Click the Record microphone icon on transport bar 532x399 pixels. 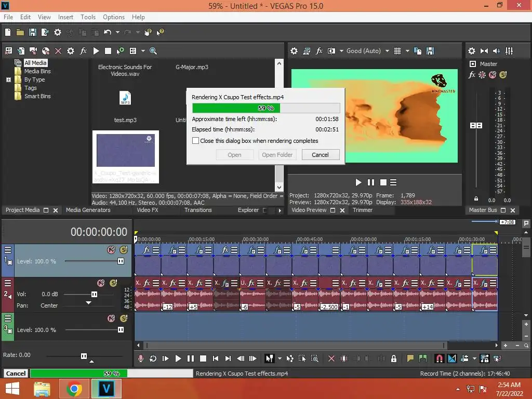coord(140,358)
